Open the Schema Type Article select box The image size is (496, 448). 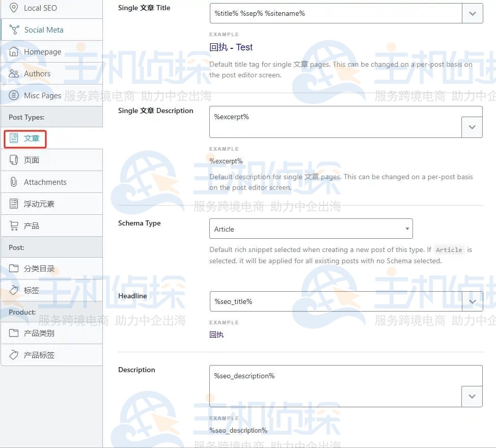click(311, 229)
